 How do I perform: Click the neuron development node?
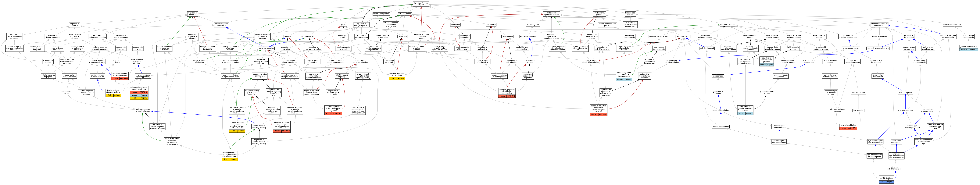coord(721,127)
